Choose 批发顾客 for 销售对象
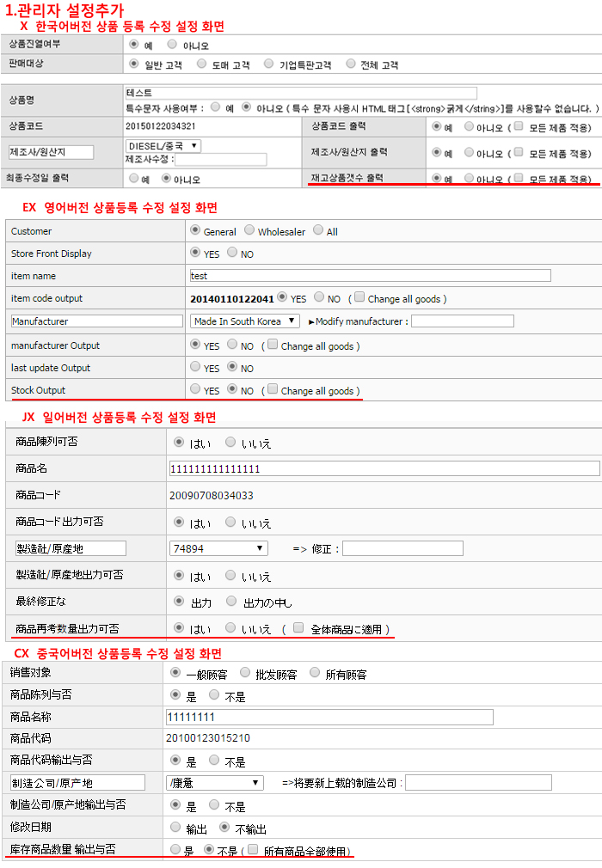 point(246,672)
